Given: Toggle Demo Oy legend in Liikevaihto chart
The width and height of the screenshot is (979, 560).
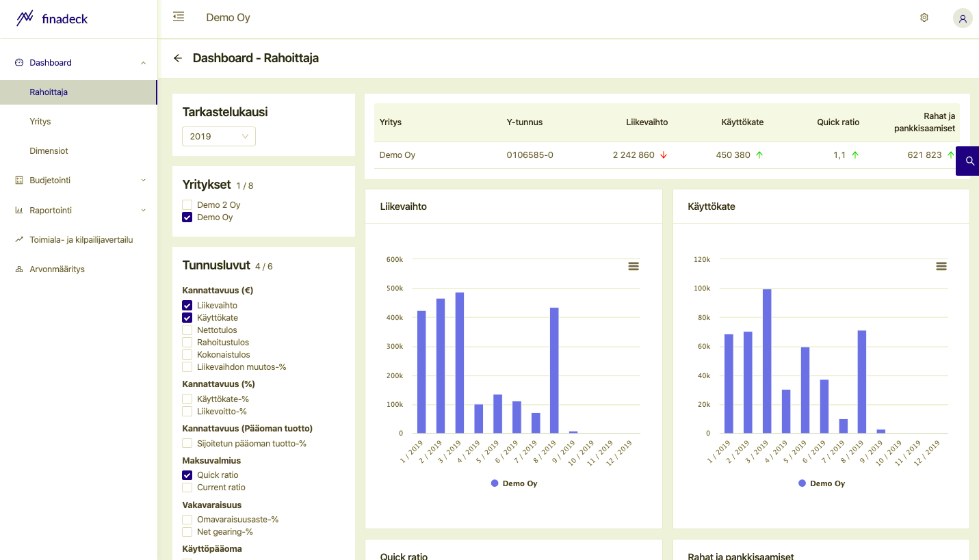Looking at the screenshot, I should point(514,483).
